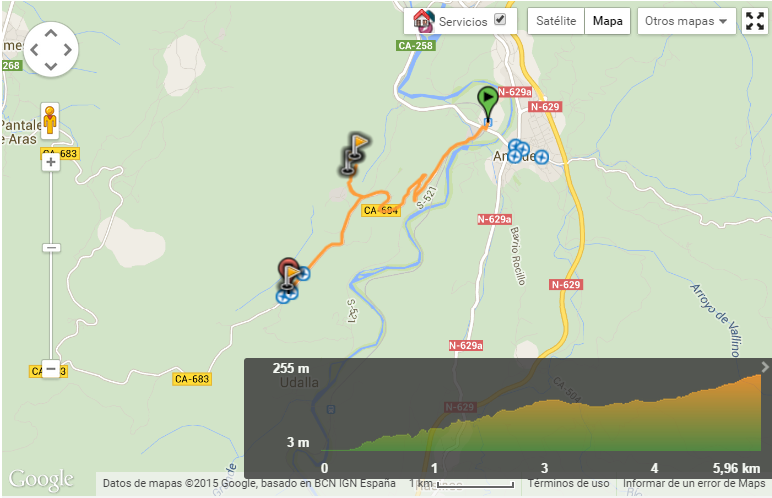Switch to Mapa view
772x498 pixels.
tap(608, 21)
